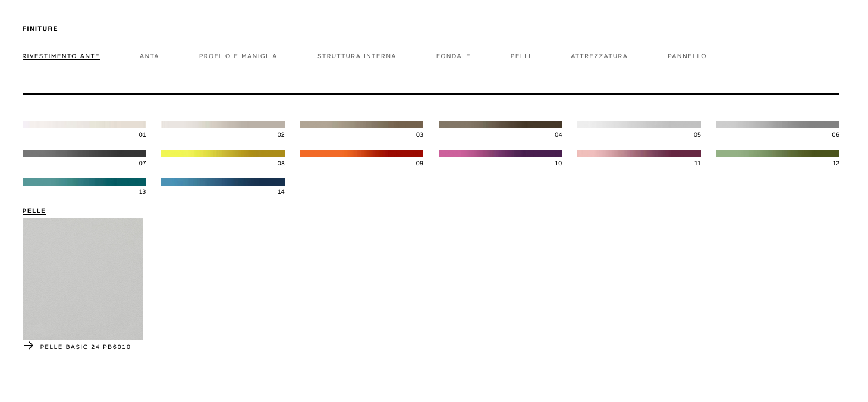Switch to the Attrezzatura tab
Image resolution: width=868 pixels, height=402 pixels.
[599, 56]
